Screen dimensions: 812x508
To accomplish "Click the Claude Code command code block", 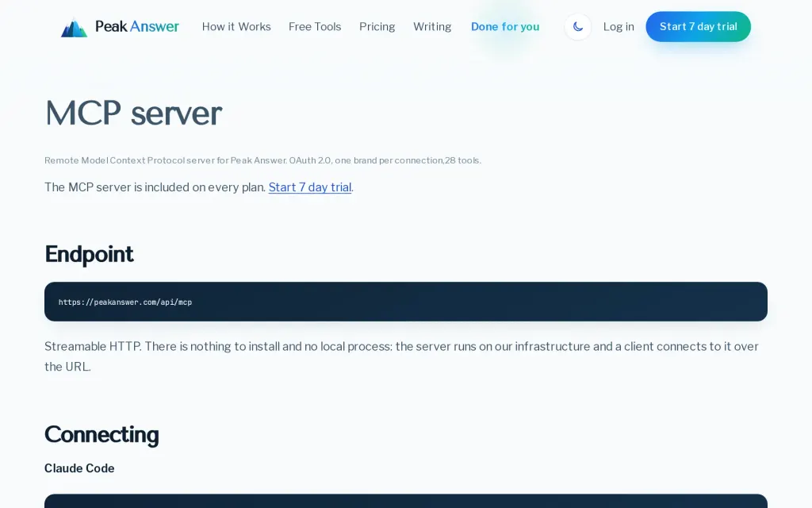I will [406, 501].
